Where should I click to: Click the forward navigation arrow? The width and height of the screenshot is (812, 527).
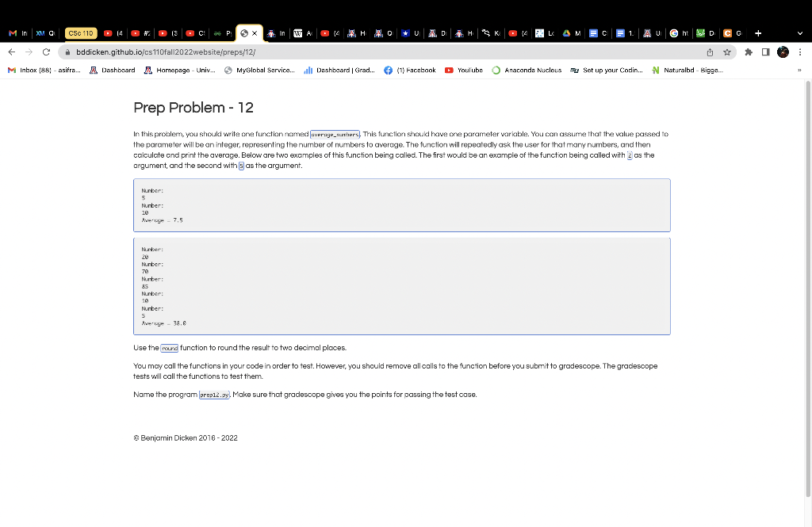[x=30, y=51]
